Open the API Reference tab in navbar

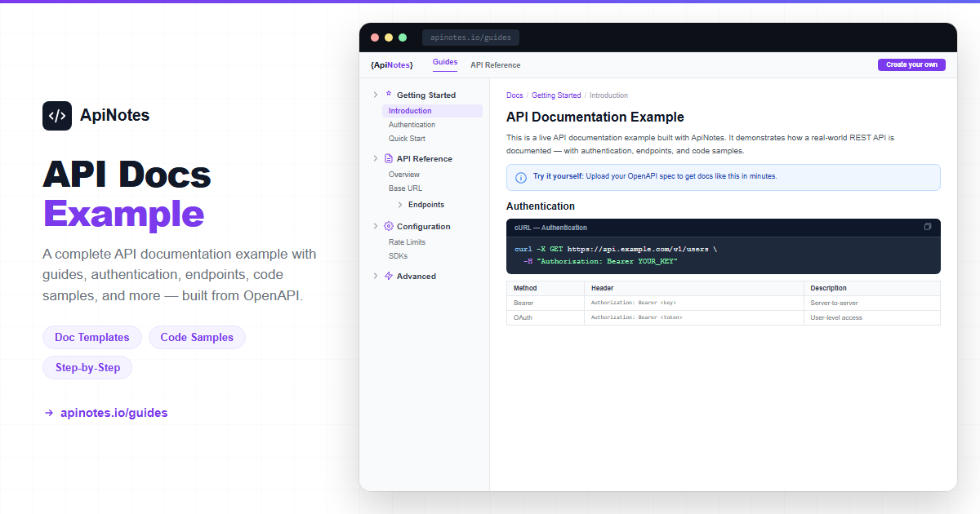[x=495, y=65]
